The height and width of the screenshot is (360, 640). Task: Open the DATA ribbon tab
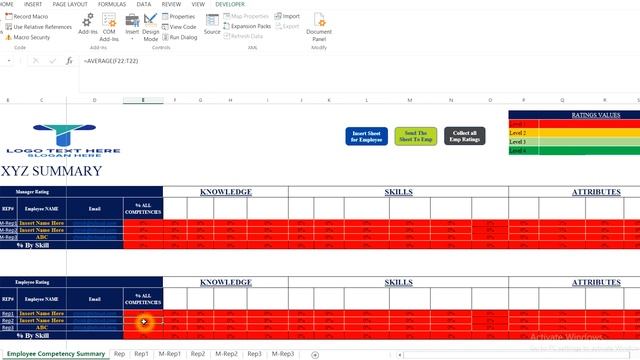coord(144,4)
